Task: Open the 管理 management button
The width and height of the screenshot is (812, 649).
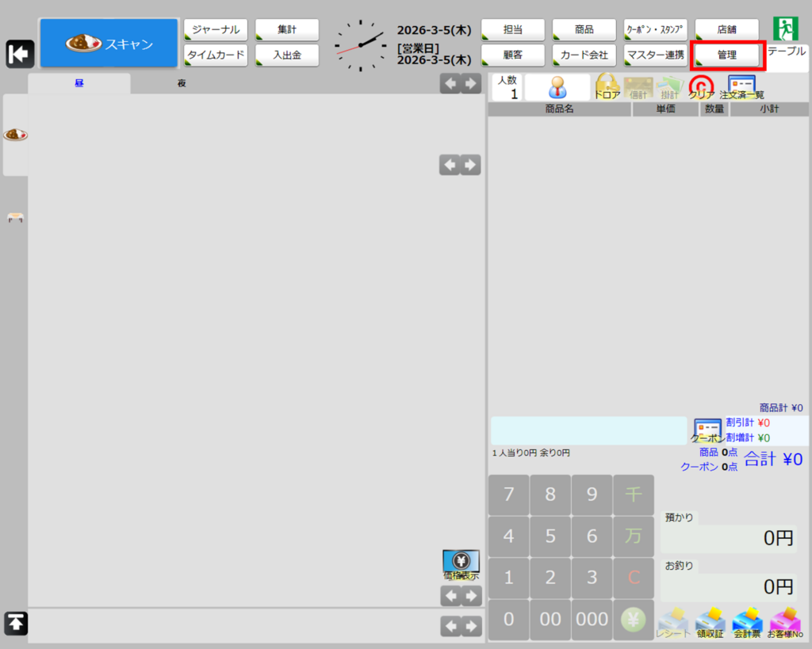Action: click(x=727, y=55)
